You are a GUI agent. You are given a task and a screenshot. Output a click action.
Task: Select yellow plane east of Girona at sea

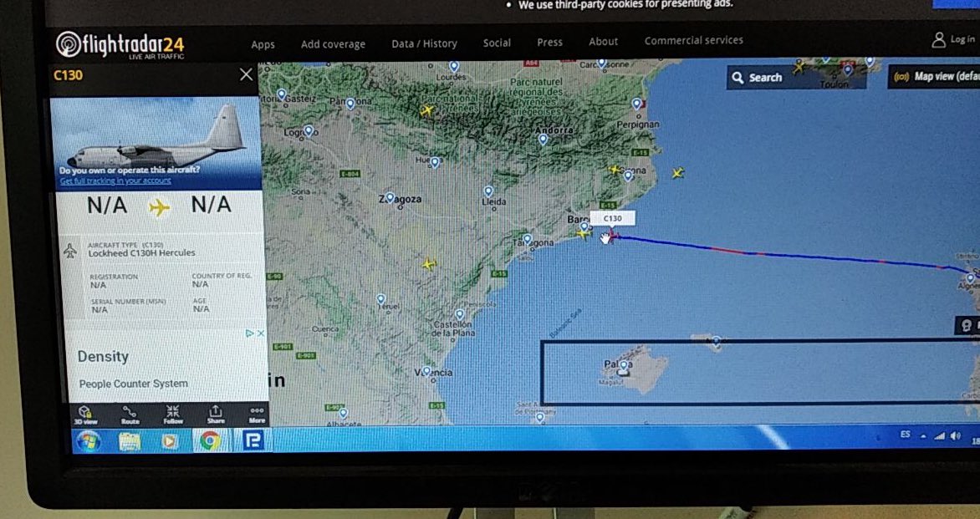pos(677,173)
